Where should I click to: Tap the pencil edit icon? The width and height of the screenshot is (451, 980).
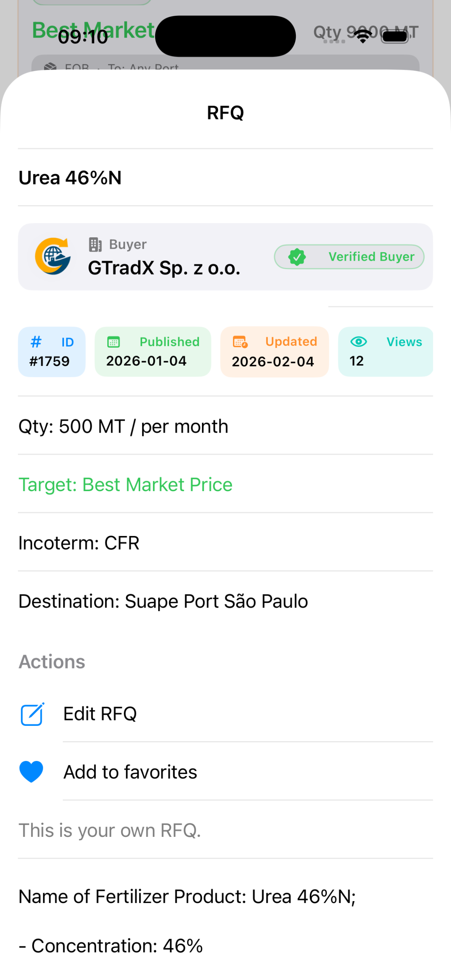[x=32, y=714]
